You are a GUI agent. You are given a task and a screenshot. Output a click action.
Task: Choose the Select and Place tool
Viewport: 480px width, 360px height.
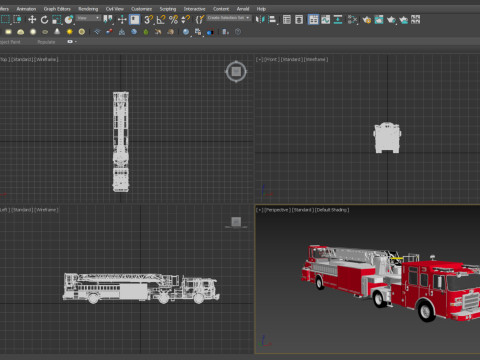click(x=69, y=20)
